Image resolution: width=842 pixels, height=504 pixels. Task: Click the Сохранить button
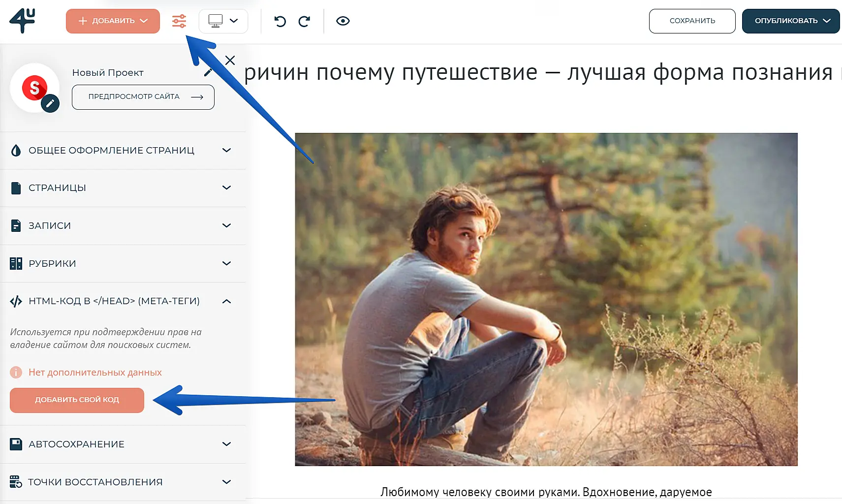click(x=692, y=21)
